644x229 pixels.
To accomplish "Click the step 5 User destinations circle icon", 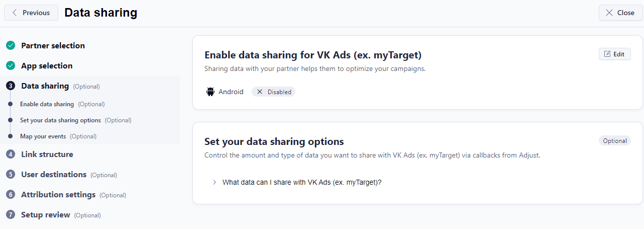I will [11, 175].
